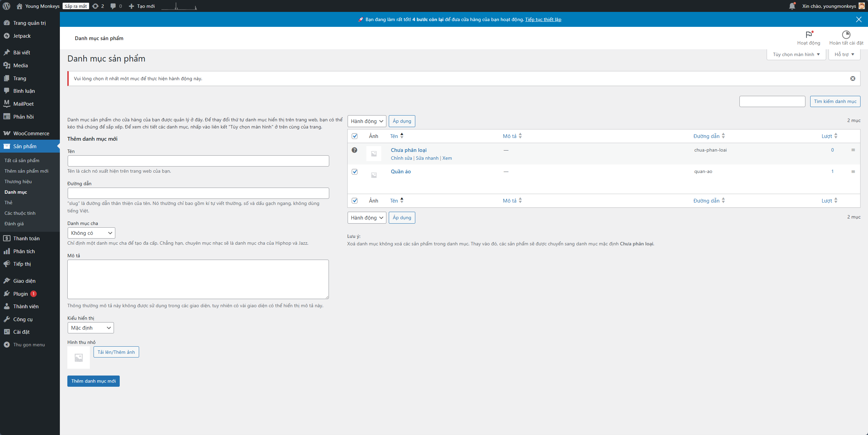The image size is (868, 435).
Task: Open the Hoạt động activity flag icon
Action: pyautogui.click(x=808, y=35)
